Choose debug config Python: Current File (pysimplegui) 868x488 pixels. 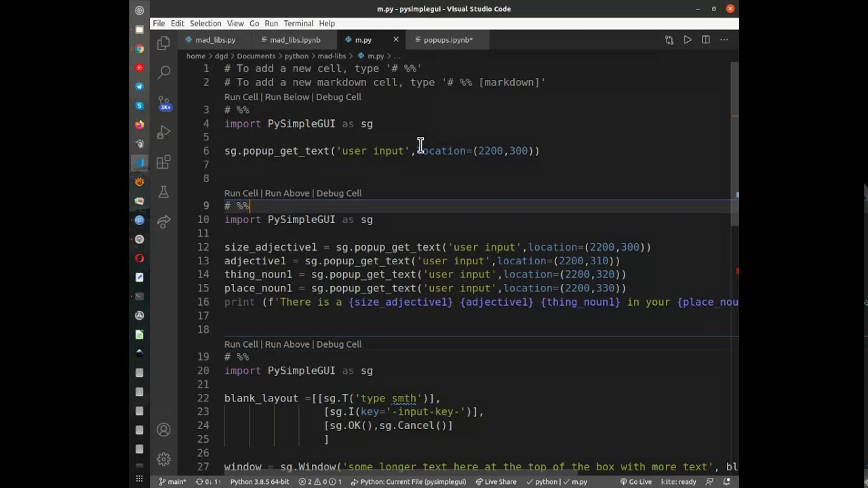408,482
